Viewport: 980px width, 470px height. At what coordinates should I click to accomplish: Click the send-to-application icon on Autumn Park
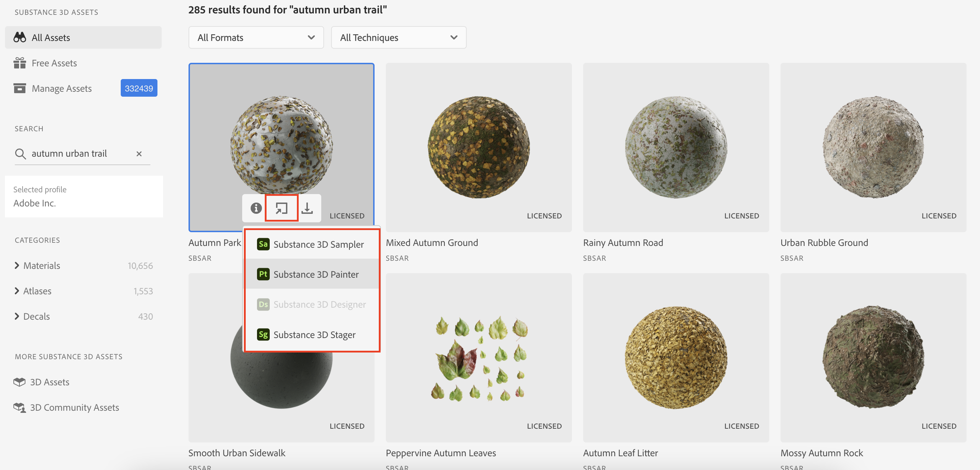tap(281, 208)
